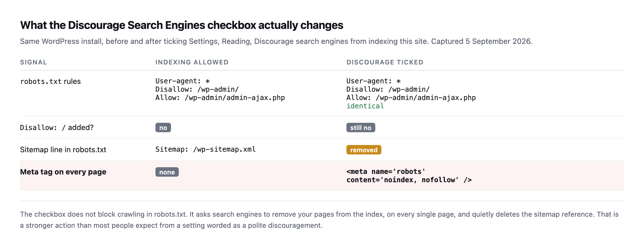This screenshot has height=245, width=644.
Task: Select the 'Sitemap line in robots.txt' row label
Action: coord(63,150)
